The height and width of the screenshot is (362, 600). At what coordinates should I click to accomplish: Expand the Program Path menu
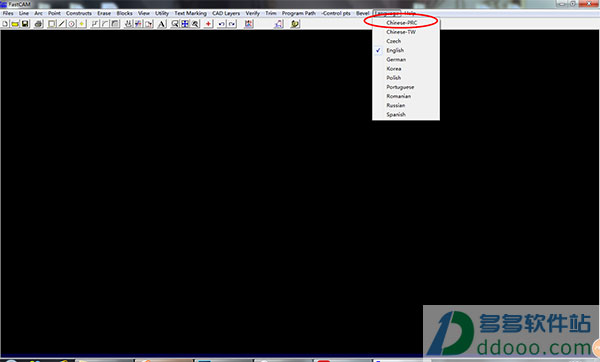pos(299,13)
